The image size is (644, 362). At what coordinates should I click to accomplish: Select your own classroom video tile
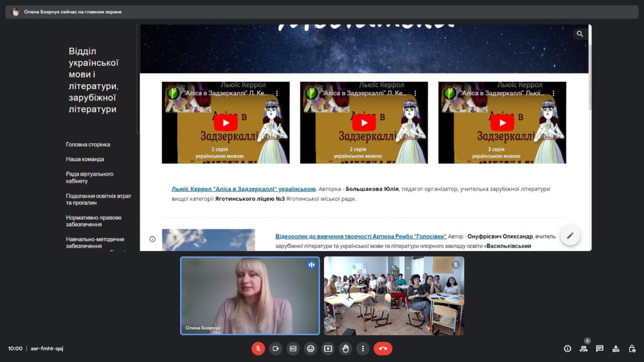click(x=394, y=296)
